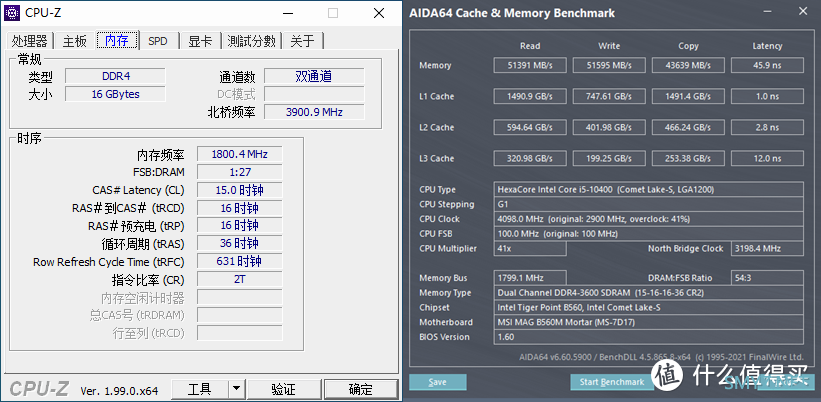This screenshot has width=821, height=402.
Task: Click Memory Copy 43639 MB/s cell
Action: point(688,65)
